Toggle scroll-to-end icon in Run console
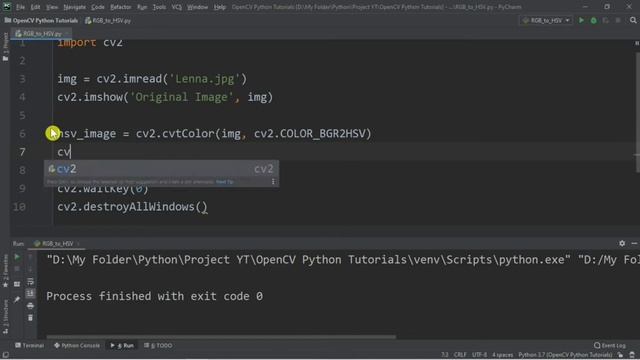 coord(30,293)
